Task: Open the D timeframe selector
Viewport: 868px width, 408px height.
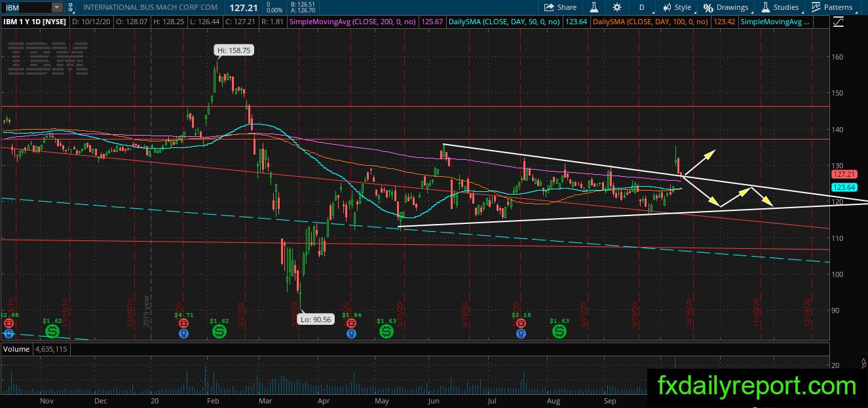Action: [x=642, y=7]
